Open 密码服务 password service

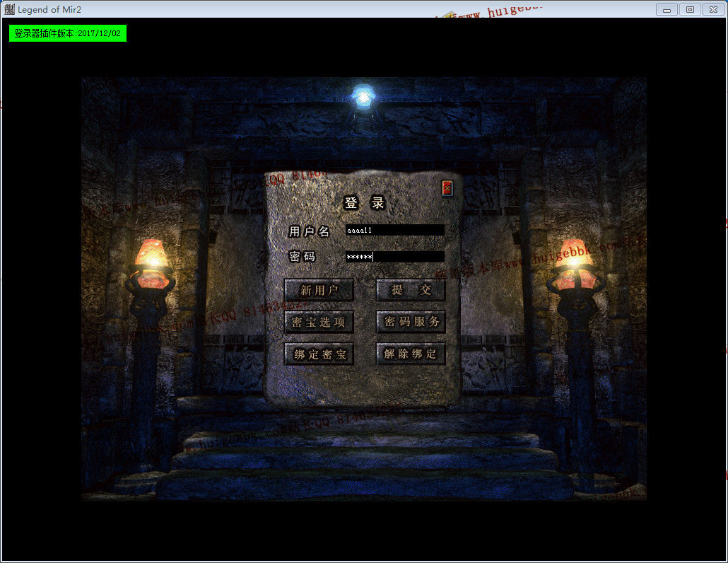pyautogui.click(x=411, y=322)
